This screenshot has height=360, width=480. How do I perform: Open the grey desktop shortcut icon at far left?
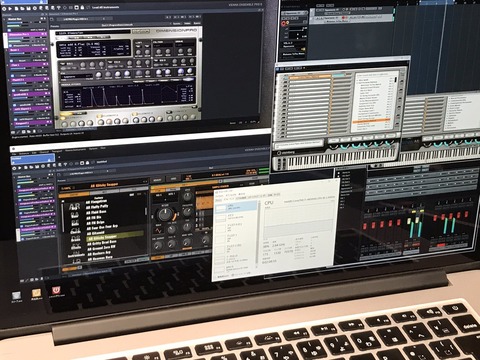[16, 296]
